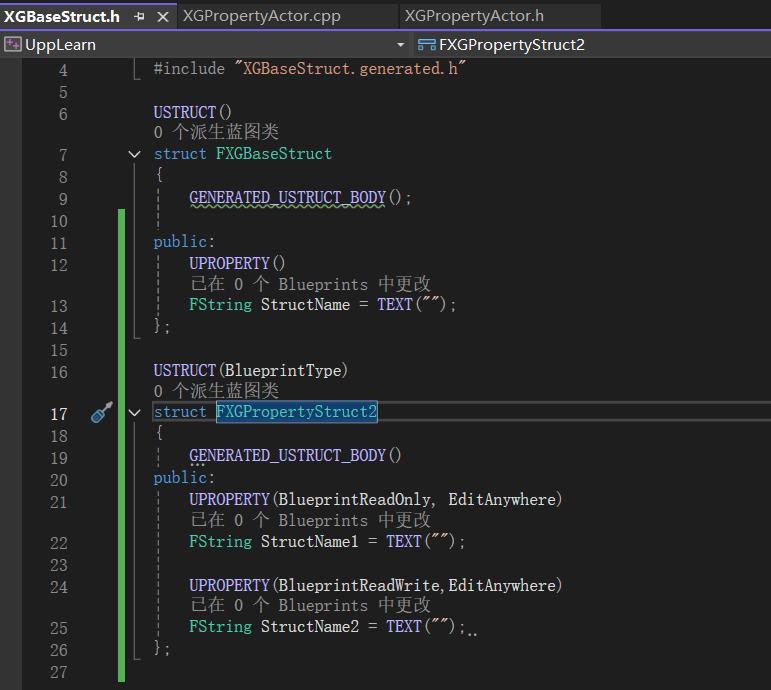This screenshot has height=690, width=771.
Task: Click line number 7 in the gutter
Action: (x=63, y=155)
